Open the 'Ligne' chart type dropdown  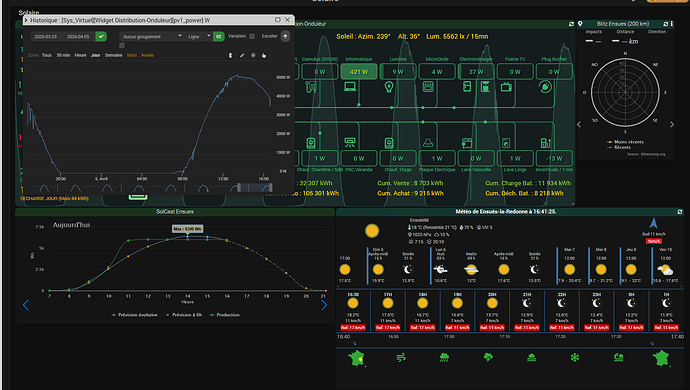pyautogui.click(x=198, y=37)
